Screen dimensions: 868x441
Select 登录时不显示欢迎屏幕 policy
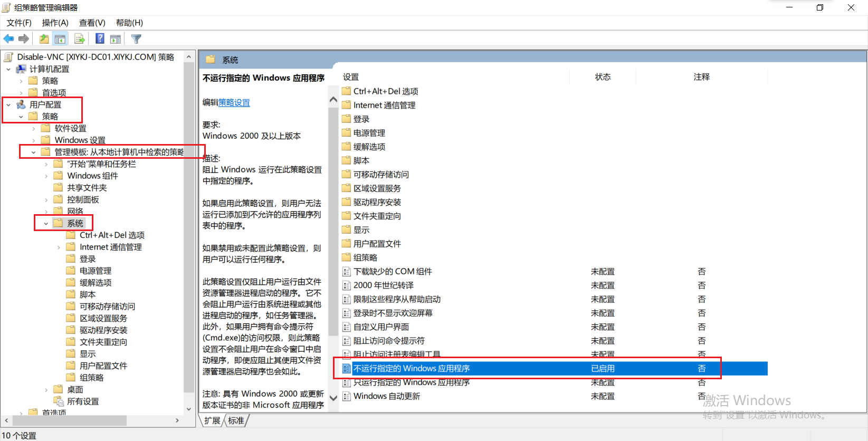tap(393, 313)
